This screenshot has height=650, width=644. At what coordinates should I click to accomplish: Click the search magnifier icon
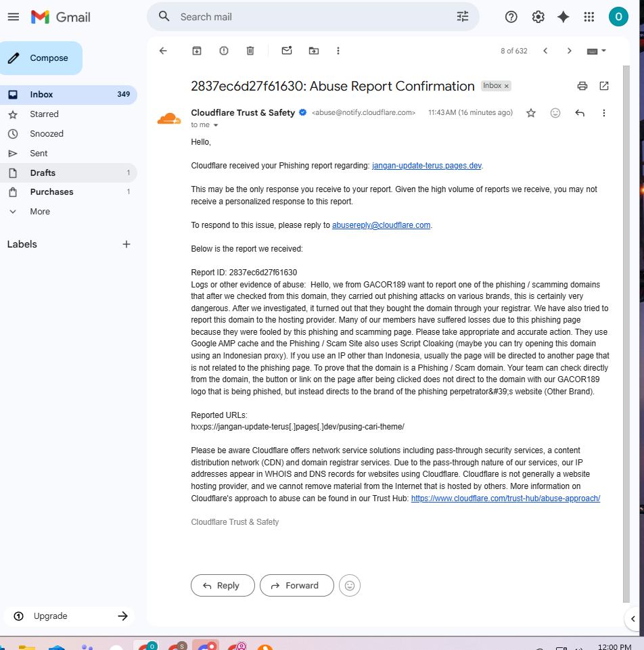pyautogui.click(x=164, y=17)
